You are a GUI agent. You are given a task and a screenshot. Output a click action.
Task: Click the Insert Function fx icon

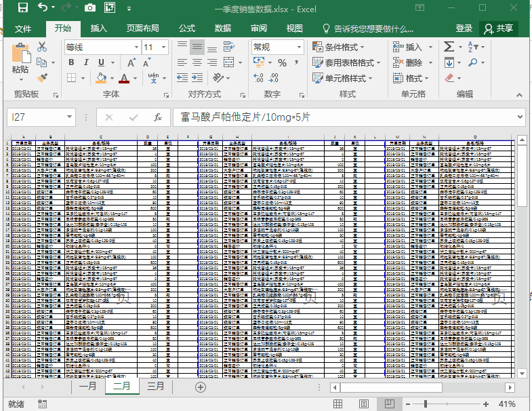pyautogui.click(x=157, y=117)
